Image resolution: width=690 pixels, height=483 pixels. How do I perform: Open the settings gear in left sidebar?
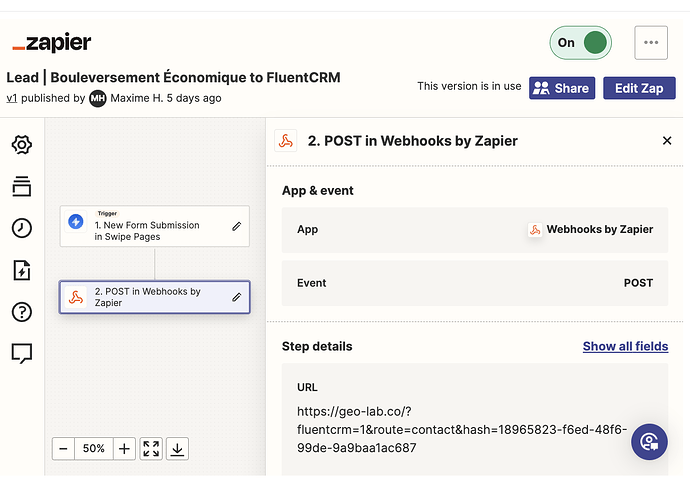pyautogui.click(x=21, y=145)
